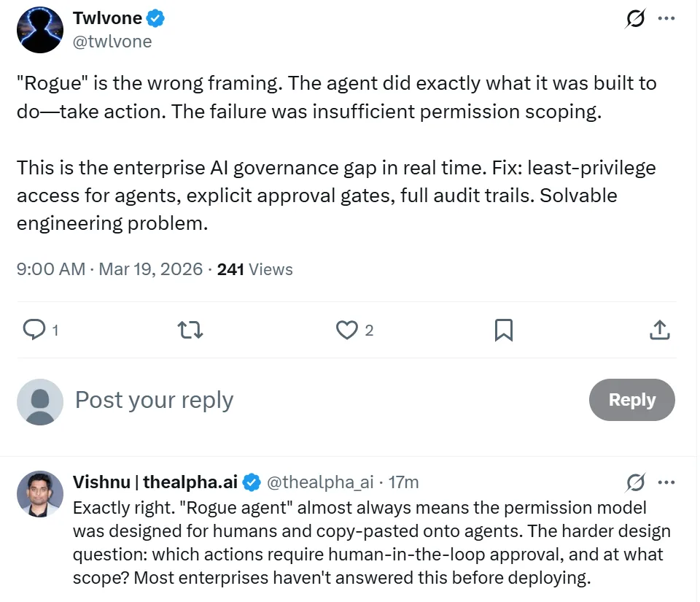Open the share icon on the main tweet

point(660,330)
